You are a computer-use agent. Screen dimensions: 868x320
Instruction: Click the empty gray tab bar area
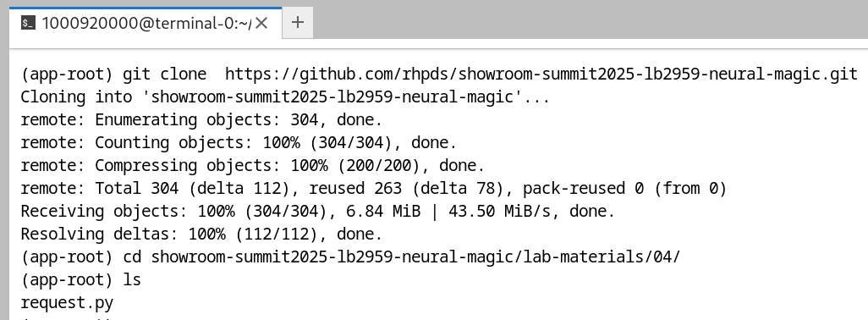coord(591,19)
